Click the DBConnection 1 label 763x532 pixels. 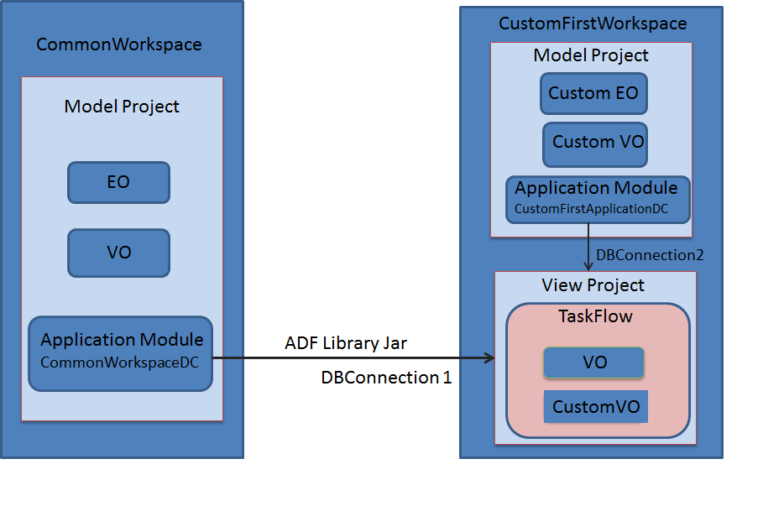386,378
